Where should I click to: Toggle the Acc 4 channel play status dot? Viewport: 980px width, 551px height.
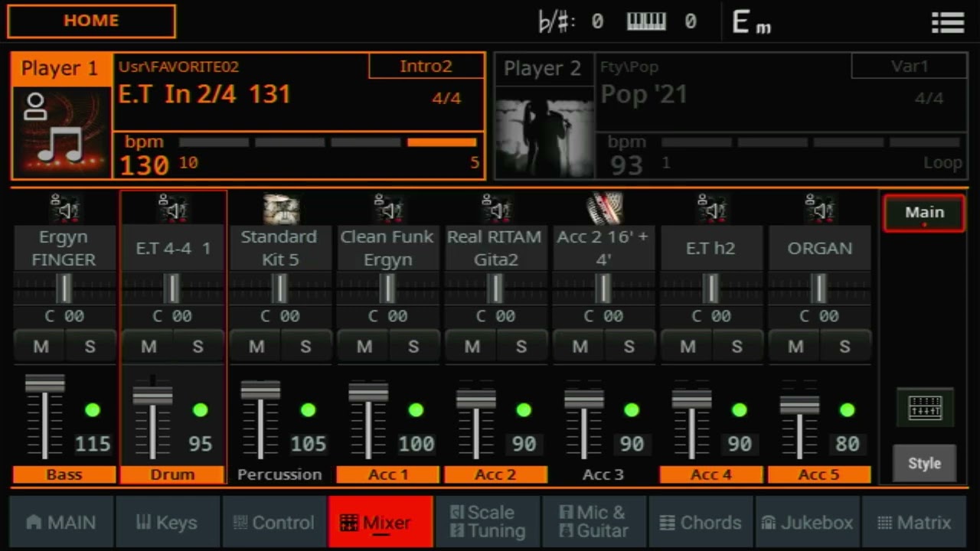(x=740, y=410)
